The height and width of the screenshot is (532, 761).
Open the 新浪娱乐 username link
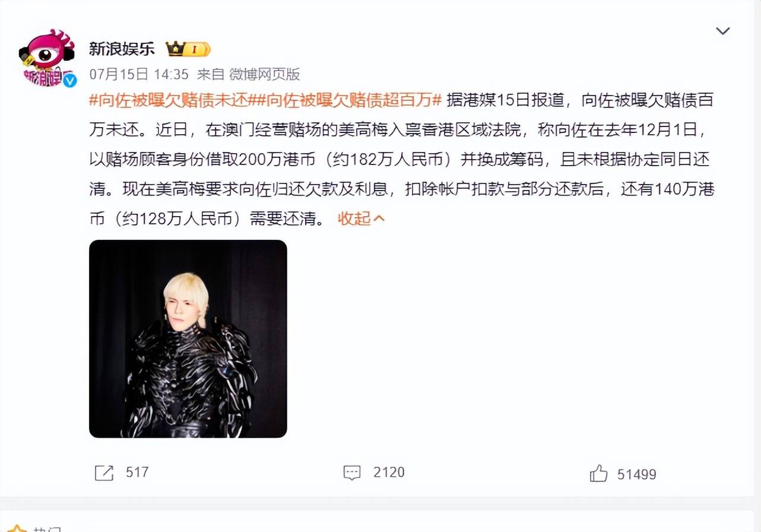click(x=122, y=49)
